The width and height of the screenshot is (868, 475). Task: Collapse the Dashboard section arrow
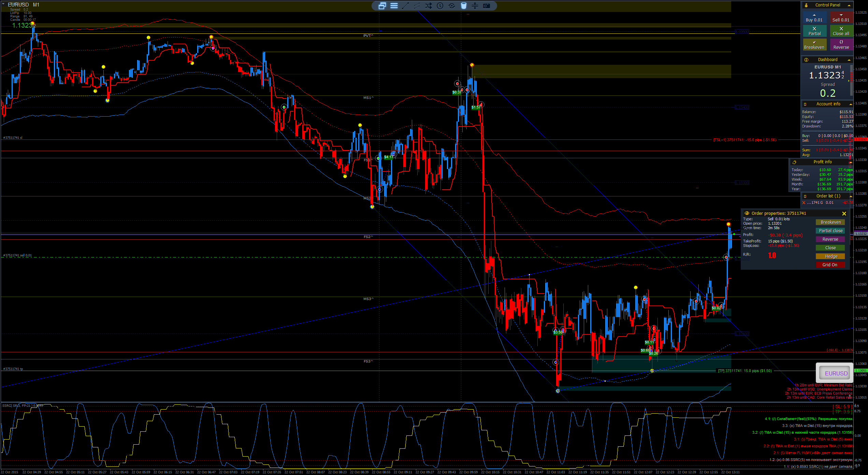tap(849, 60)
